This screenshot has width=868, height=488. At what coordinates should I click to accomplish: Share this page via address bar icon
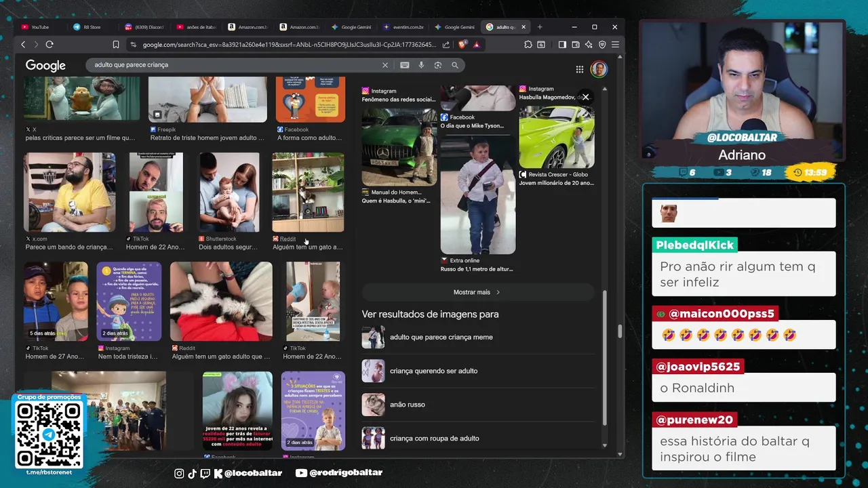tap(446, 45)
